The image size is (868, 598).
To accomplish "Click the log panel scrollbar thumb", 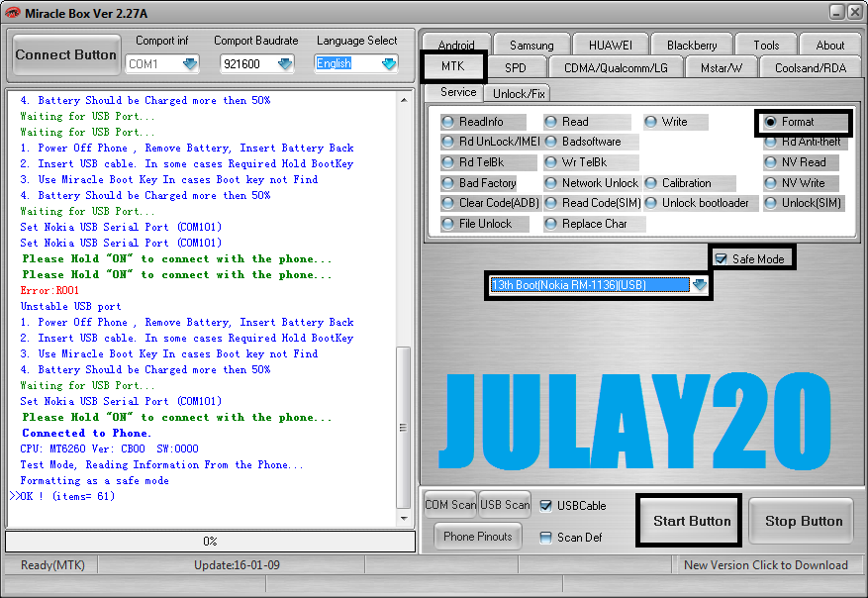I will (404, 428).
